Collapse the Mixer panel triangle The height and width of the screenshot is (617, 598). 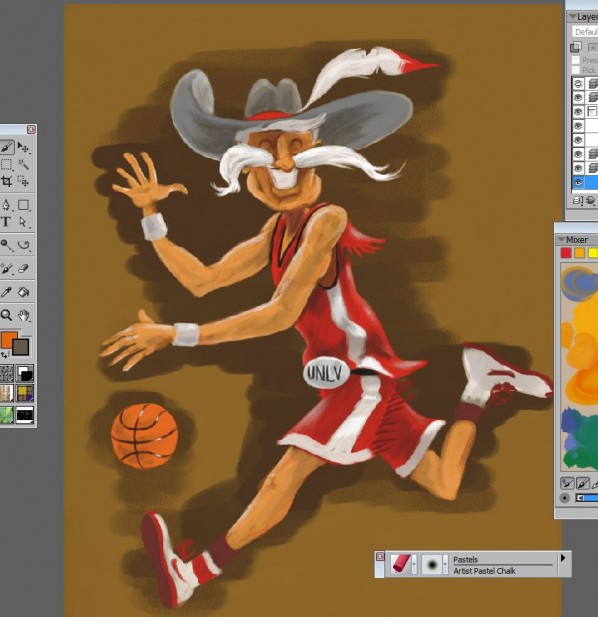[x=561, y=239]
